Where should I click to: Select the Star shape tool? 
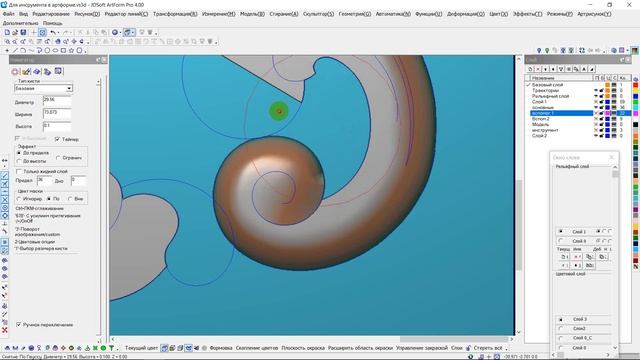click(71, 50)
